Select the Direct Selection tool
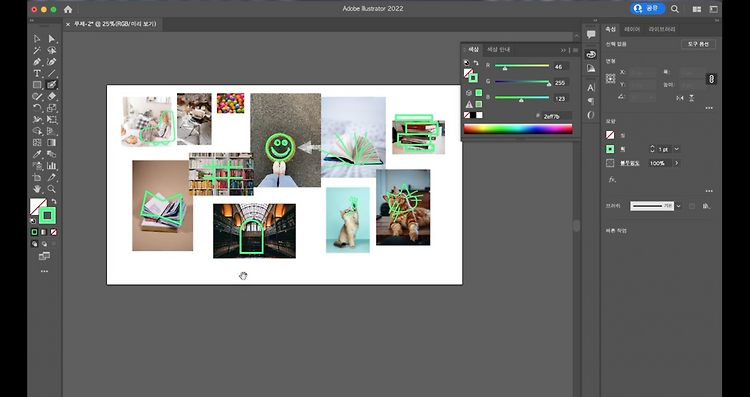 tap(52, 39)
